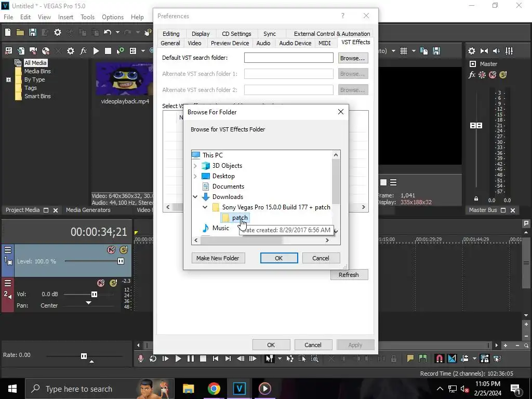Click the Open project folder icon

[20, 32]
